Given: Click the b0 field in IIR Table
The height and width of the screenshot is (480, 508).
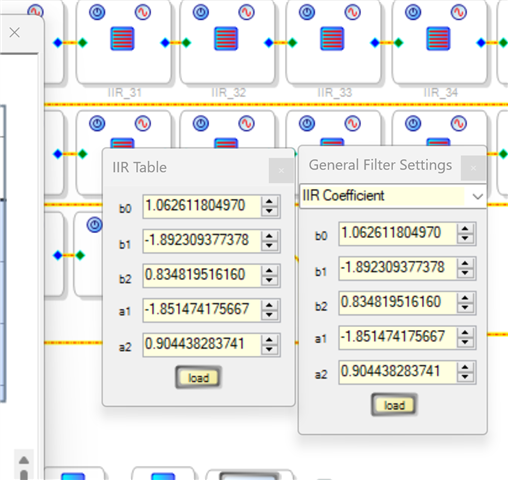Looking at the screenshot, I should click(x=202, y=206).
